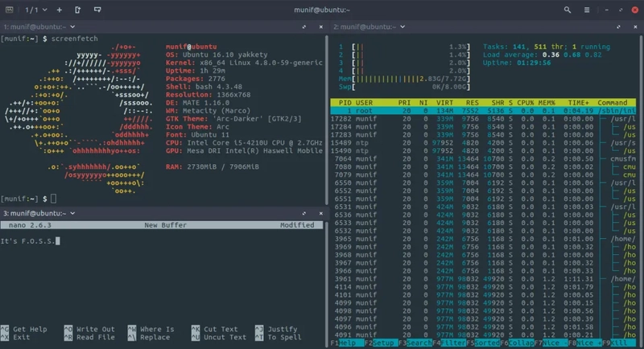Sort htop by MEM% column header
Viewport: 644px width, 349px height.
pos(547,102)
